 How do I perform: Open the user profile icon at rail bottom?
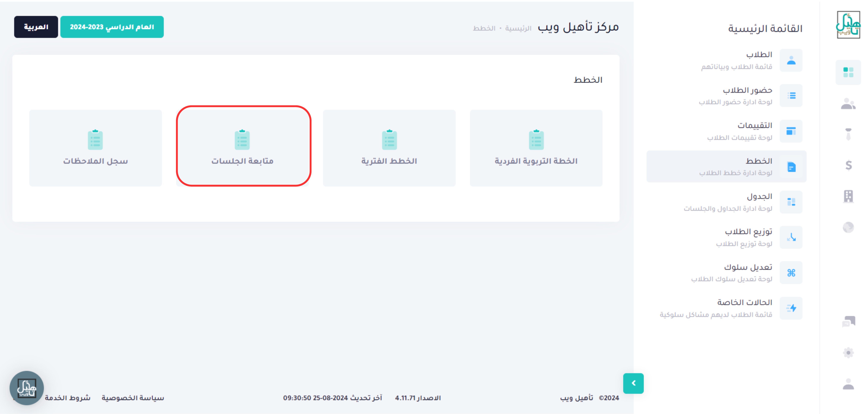point(848,384)
